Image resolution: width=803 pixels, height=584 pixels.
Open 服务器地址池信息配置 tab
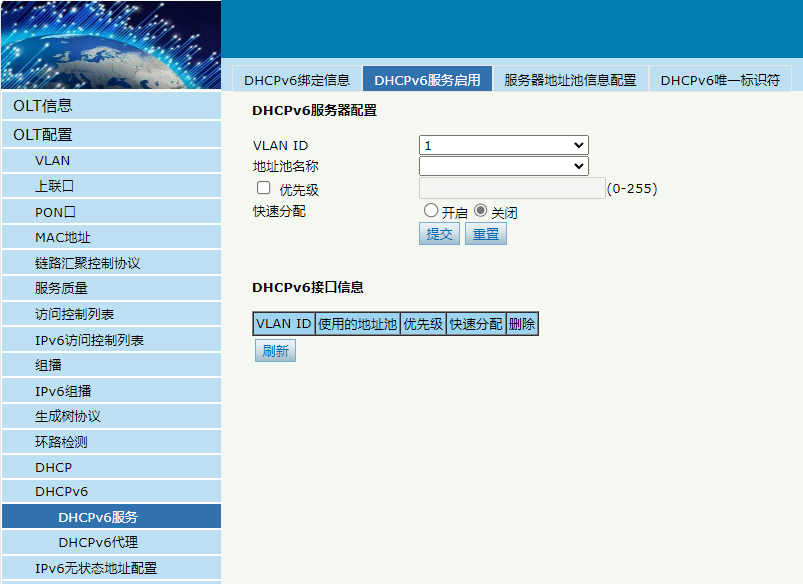click(x=570, y=79)
